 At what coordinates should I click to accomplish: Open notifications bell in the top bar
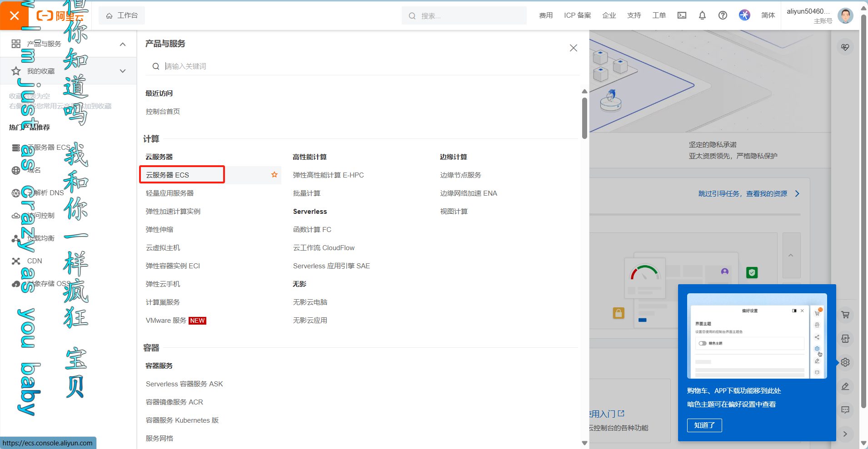click(702, 15)
